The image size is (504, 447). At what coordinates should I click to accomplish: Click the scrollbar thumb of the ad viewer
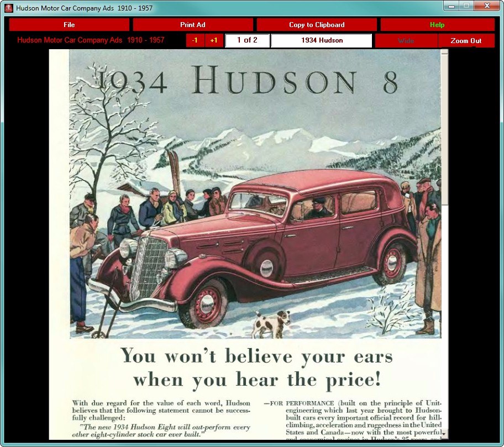click(x=444, y=129)
